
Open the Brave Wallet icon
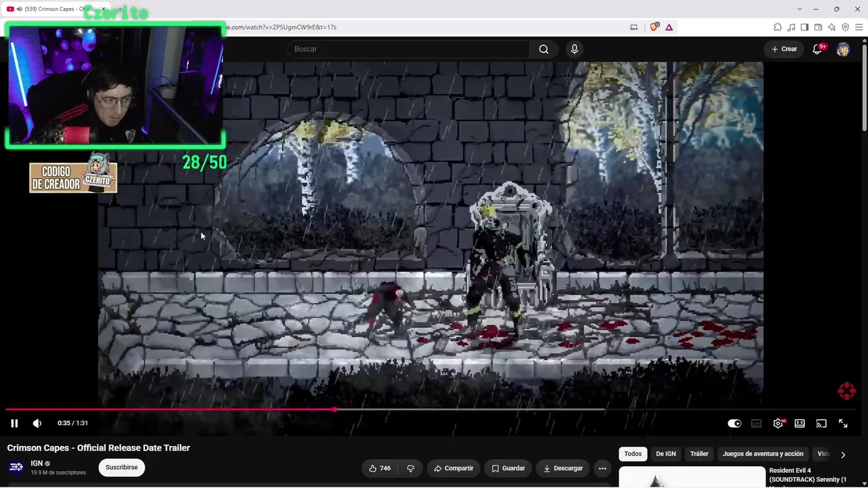pyautogui.click(x=818, y=27)
